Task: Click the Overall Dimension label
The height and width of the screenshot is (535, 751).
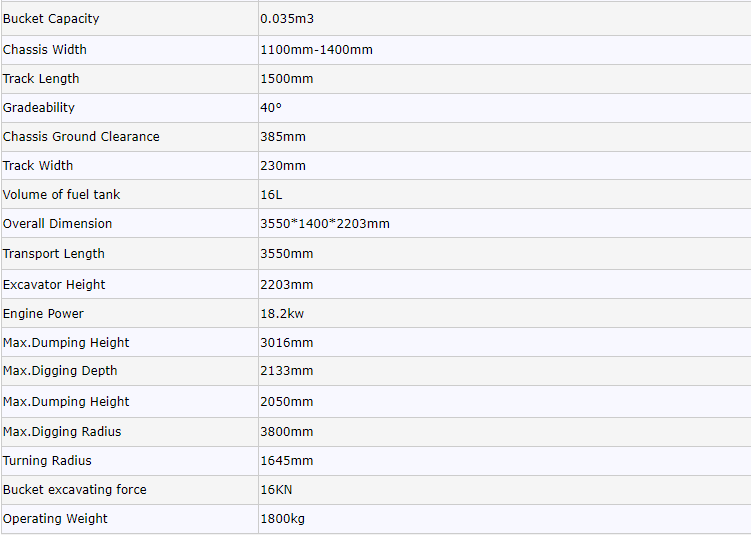Action: (57, 224)
